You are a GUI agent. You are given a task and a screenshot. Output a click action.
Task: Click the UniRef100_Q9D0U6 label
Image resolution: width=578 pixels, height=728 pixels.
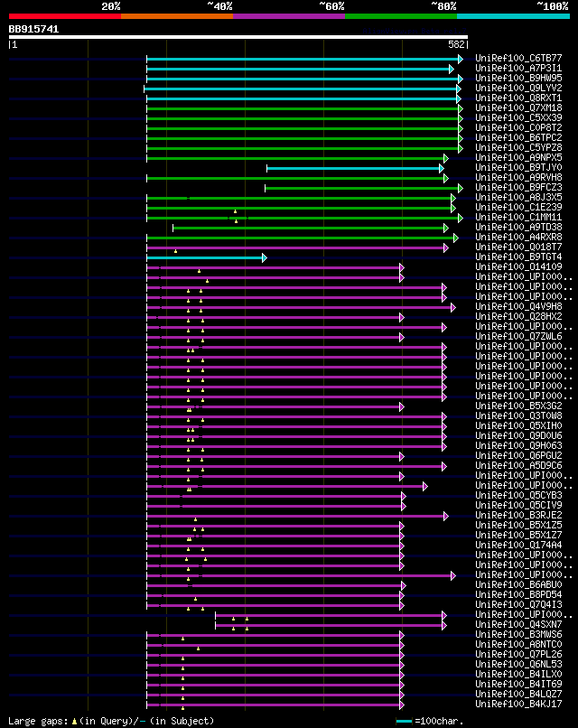[518, 435]
